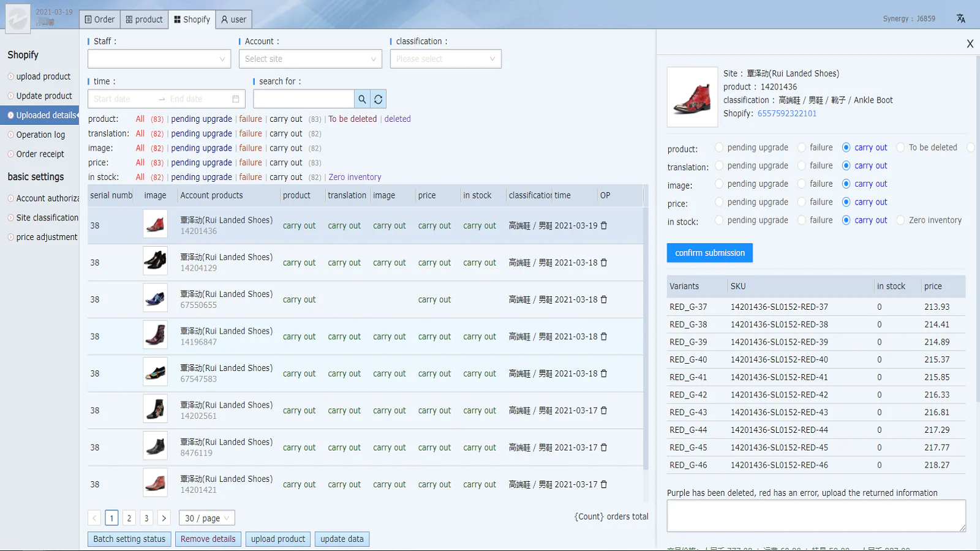
Task: Open the 30 / page size dropdown
Action: click(x=206, y=518)
